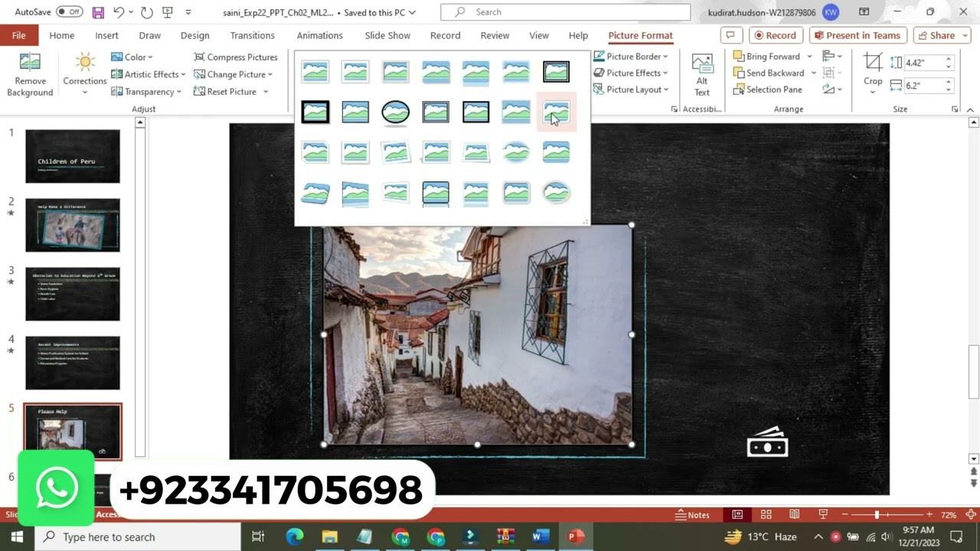Click the Comments icon button
980x551 pixels.
(x=730, y=35)
